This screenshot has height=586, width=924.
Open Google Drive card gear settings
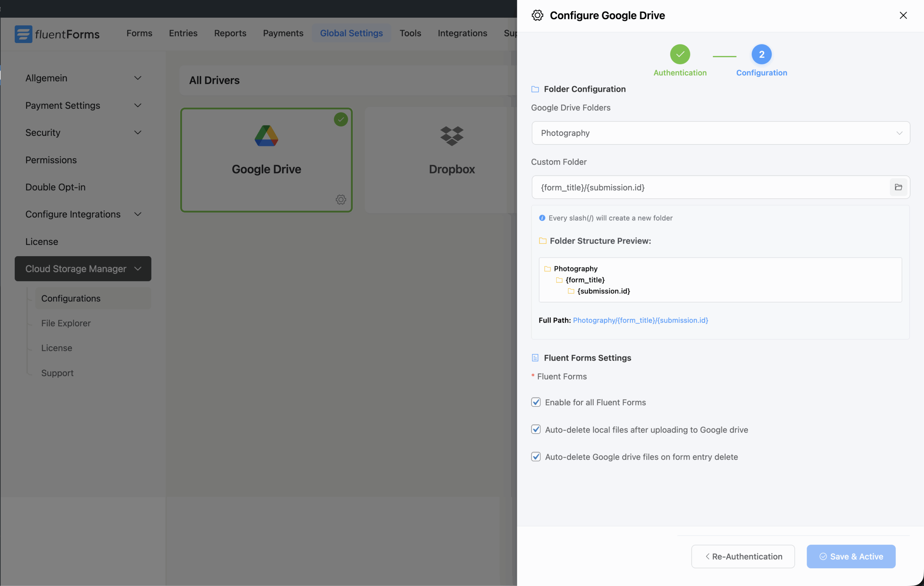[x=341, y=199]
